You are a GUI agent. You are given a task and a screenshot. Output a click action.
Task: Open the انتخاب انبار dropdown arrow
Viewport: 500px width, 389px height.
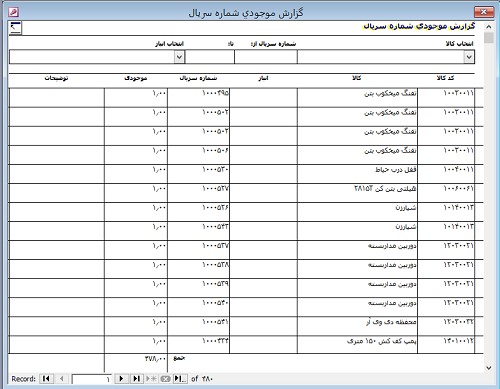179,57
